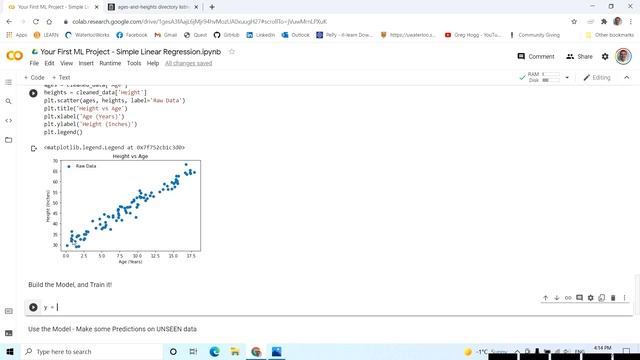Add a new Code cell
This screenshot has width=640, height=360.
[34, 78]
